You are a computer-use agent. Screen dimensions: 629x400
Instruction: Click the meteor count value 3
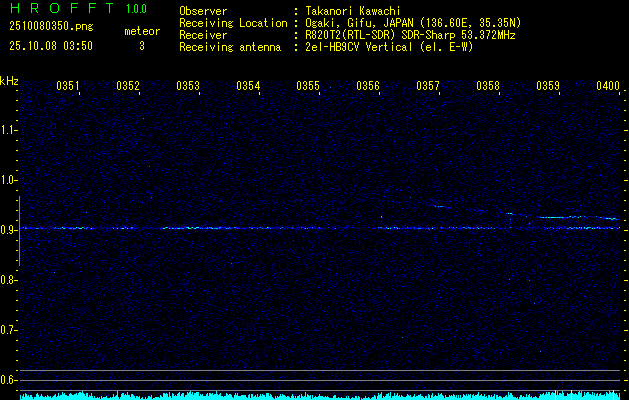click(142, 46)
